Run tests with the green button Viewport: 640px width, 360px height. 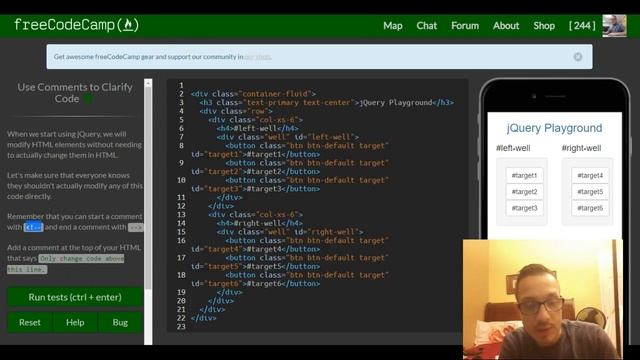(75, 297)
